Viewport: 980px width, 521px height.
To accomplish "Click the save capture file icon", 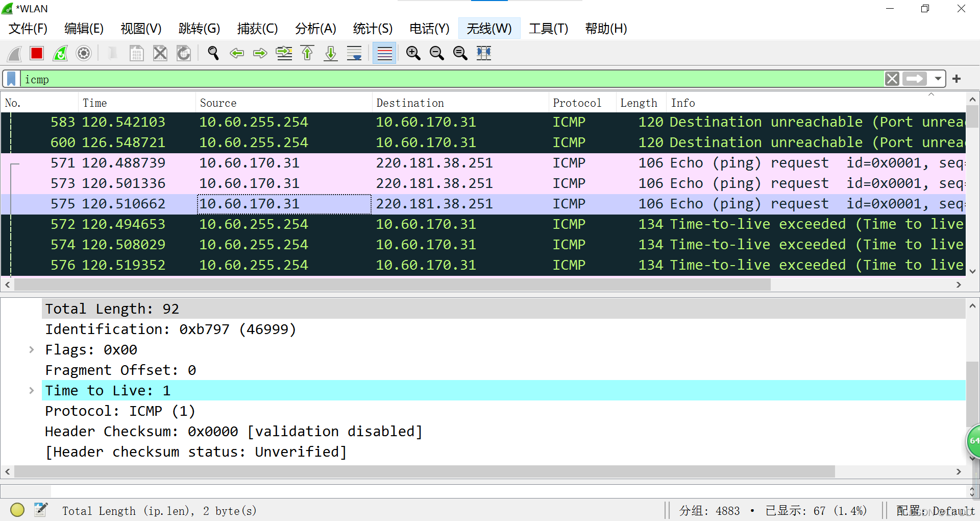I will click(136, 53).
